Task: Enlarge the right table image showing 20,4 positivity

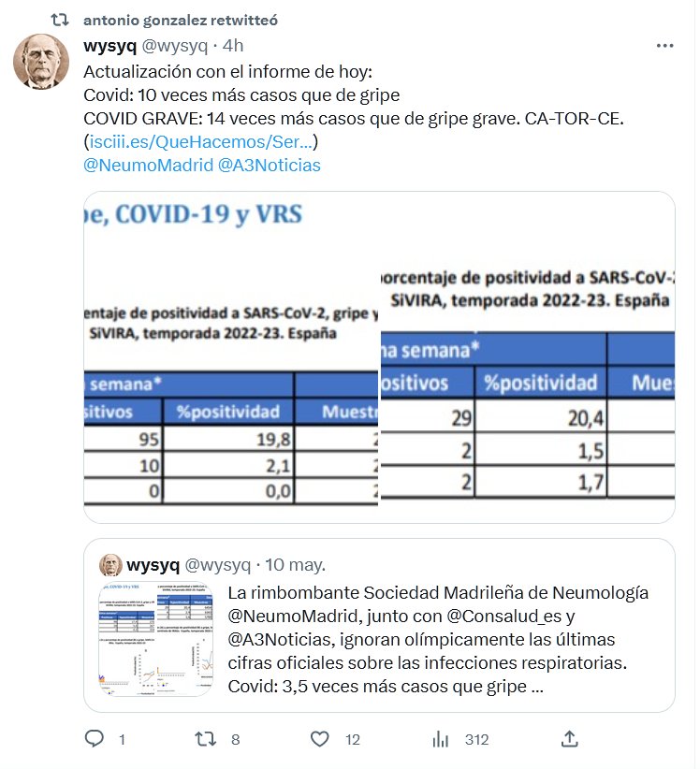Action: pyautogui.click(x=528, y=356)
